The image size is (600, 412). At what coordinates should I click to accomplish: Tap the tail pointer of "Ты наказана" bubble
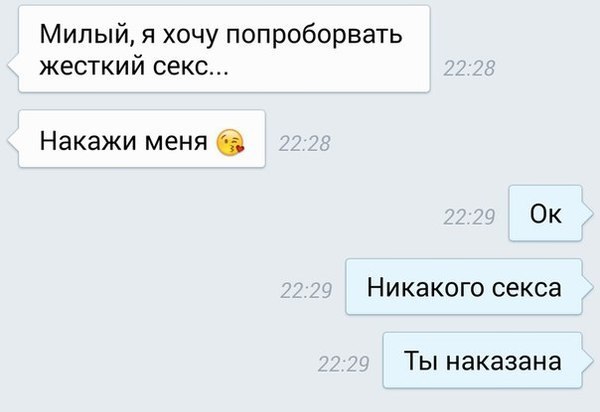588,361
